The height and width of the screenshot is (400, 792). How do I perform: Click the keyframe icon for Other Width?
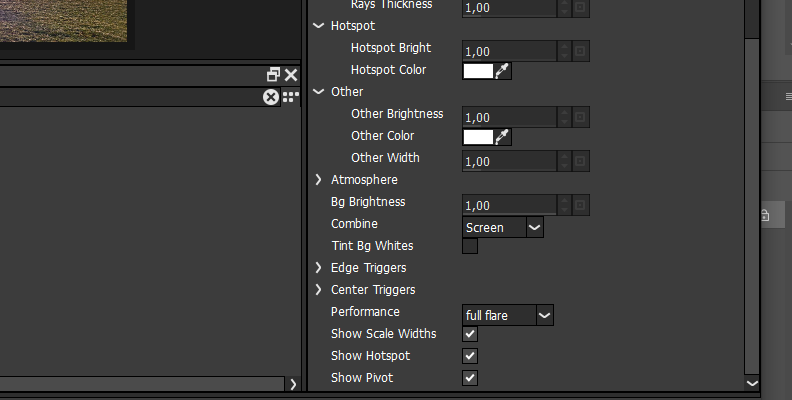[x=580, y=161]
